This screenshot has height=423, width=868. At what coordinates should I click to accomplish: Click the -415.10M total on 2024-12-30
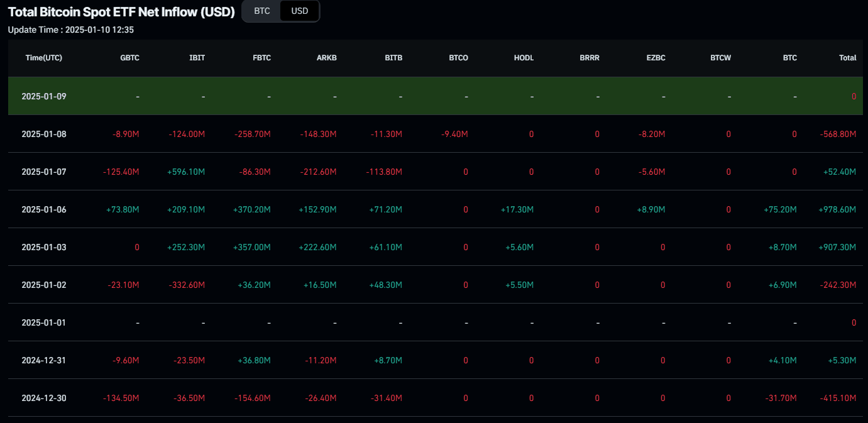[x=838, y=398]
